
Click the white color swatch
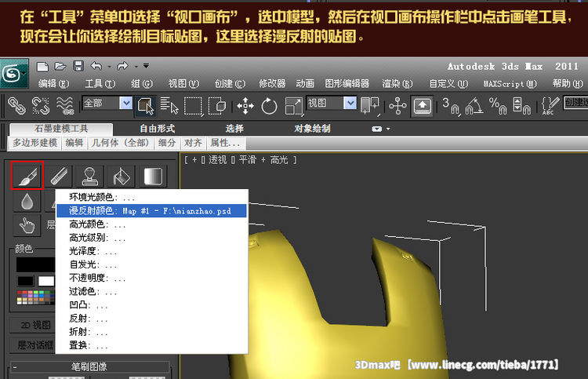tap(46, 281)
